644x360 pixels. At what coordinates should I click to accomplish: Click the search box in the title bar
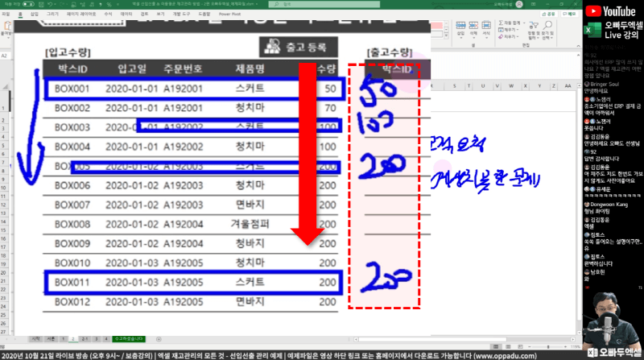coord(324,4)
